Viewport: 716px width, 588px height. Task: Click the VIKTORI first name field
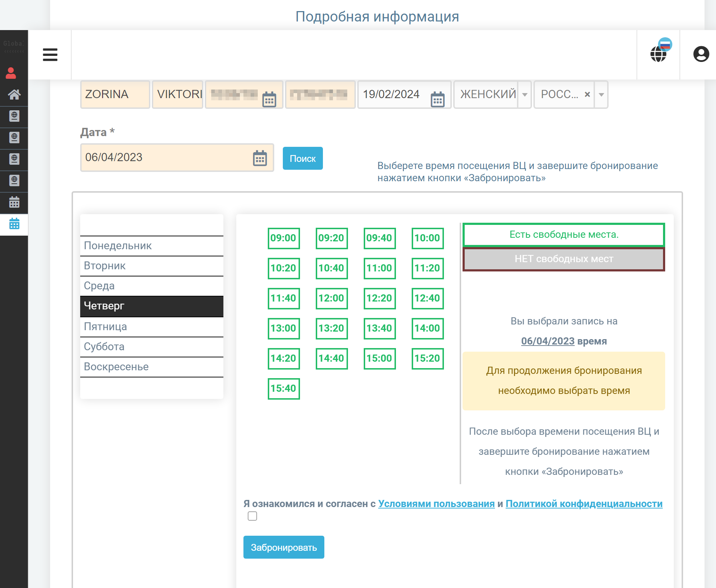tap(178, 95)
